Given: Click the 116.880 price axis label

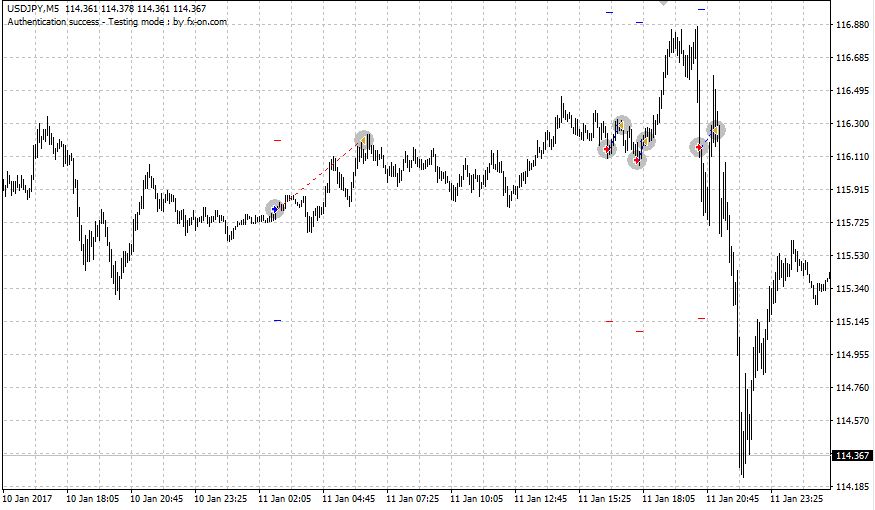Looking at the screenshot, I should tap(853, 25).
